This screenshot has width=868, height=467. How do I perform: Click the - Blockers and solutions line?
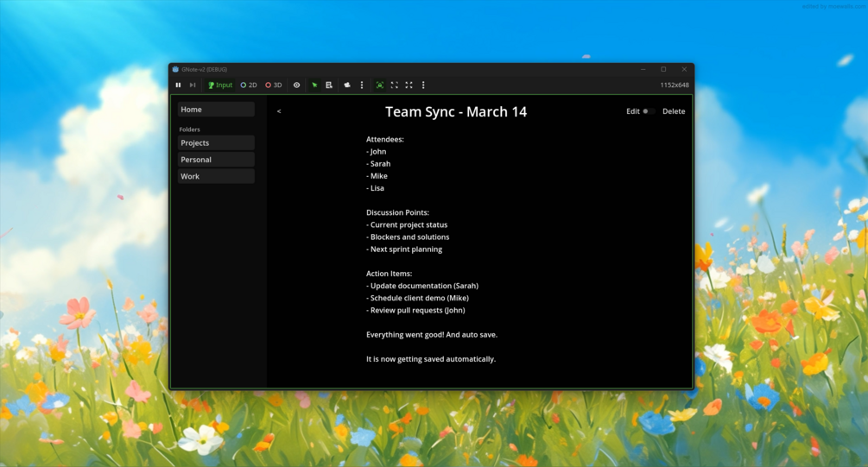coord(408,237)
